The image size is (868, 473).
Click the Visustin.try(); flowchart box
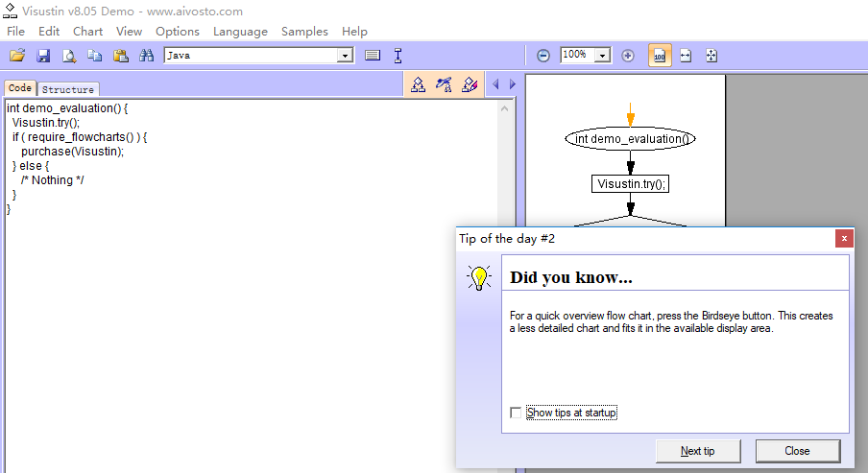631,184
